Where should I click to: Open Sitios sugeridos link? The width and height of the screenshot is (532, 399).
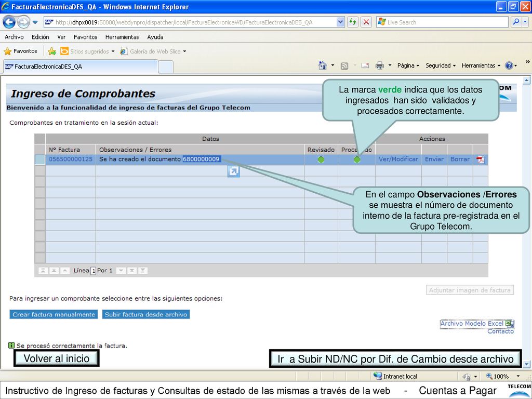(87, 51)
